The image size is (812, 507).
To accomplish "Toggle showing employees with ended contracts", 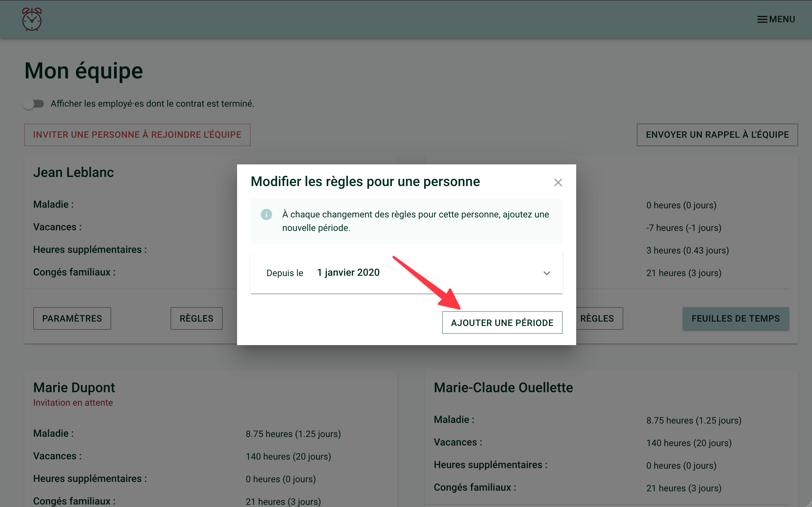I will (34, 104).
